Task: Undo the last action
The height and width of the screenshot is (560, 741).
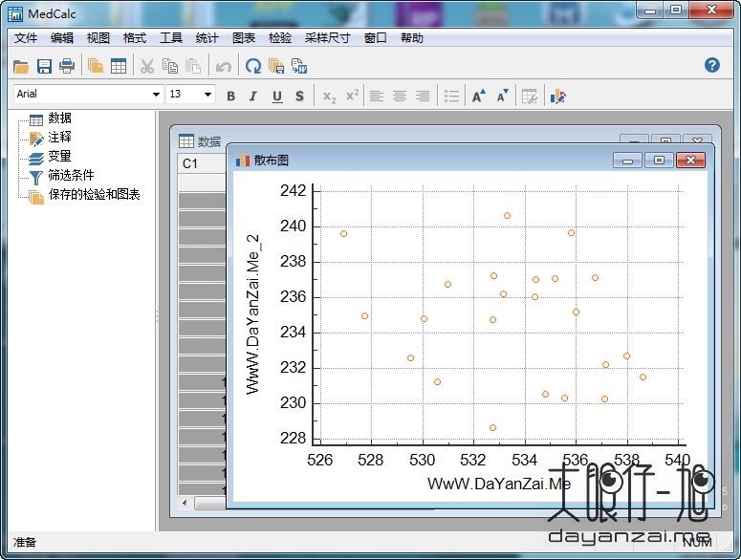Action: coord(223,67)
